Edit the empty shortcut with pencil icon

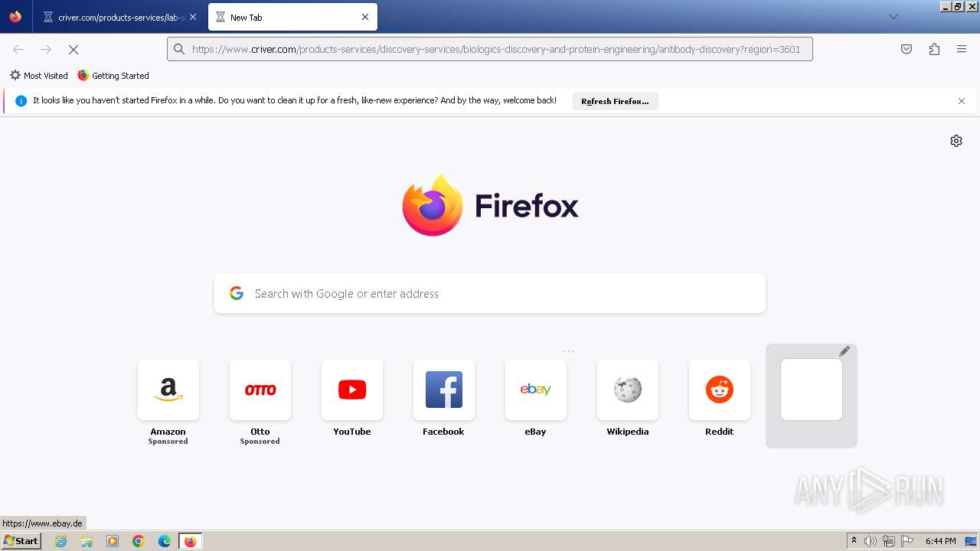[x=844, y=351]
